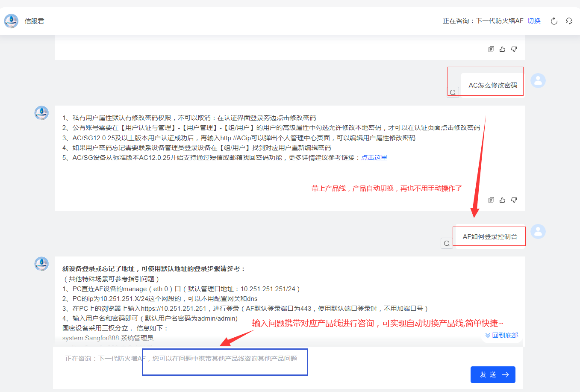The width and height of the screenshot is (580, 392).
Task: Click line 3、AC/SG12.0.25及以上版本用户认证成功后
Action: (239, 138)
